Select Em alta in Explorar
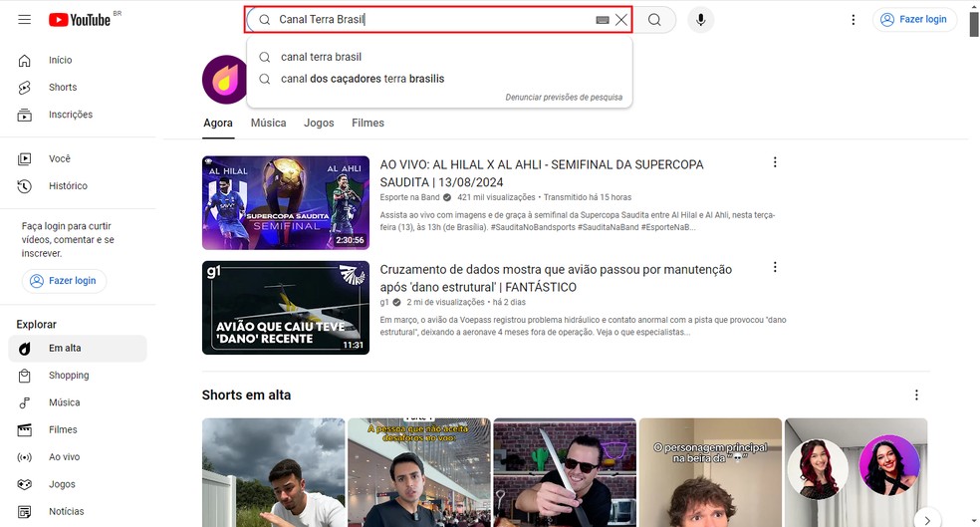The width and height of the screenshot is (980, 527). [78, 349]
